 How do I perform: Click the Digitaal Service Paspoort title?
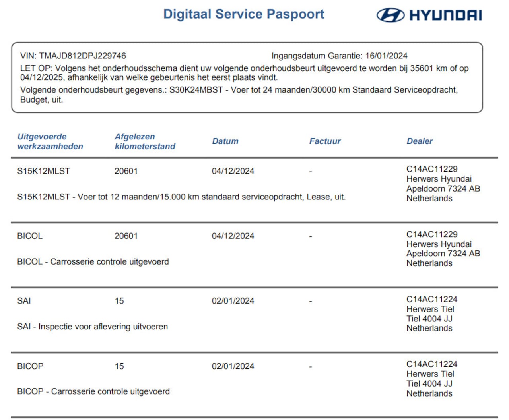pos(243,14)
